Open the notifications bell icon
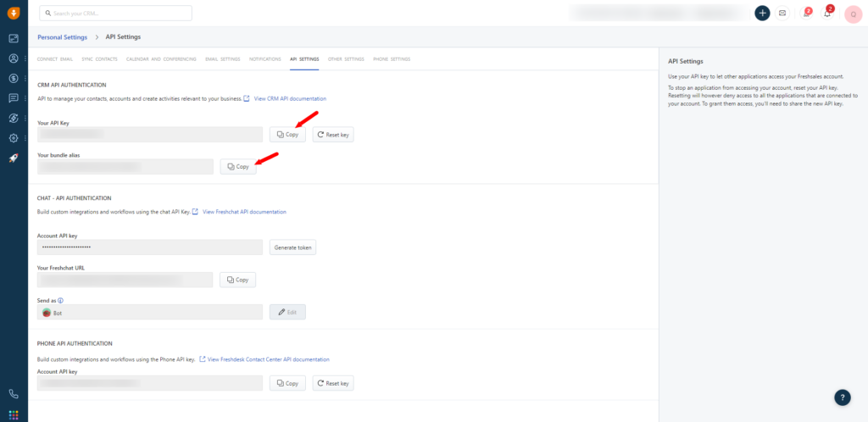The height and width of the screenshot is (422, 868). [x=827, y=14]
